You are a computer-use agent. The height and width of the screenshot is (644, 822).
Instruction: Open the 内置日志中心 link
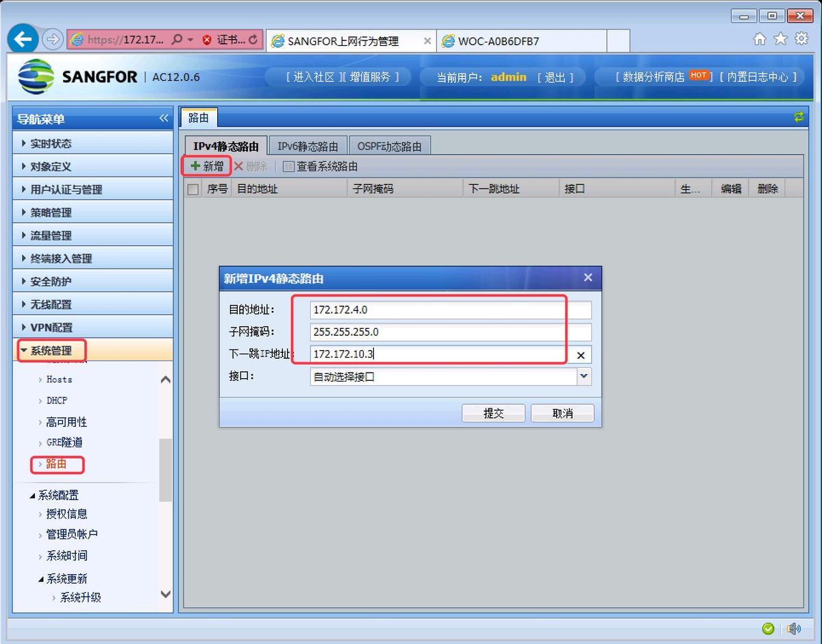pos(758,77)
